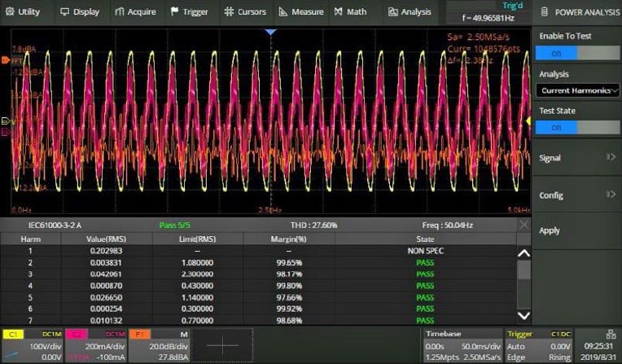Screen dimensions: 622x364
Task: Open the Acquire menu
Action: click(x=135, y=12)
